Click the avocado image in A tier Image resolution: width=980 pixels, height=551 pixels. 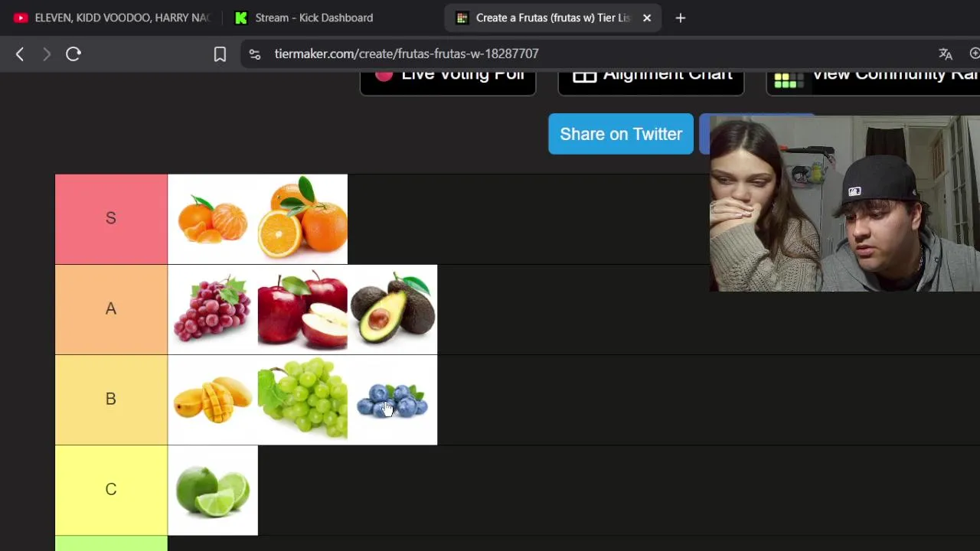[x=393, y=309]
